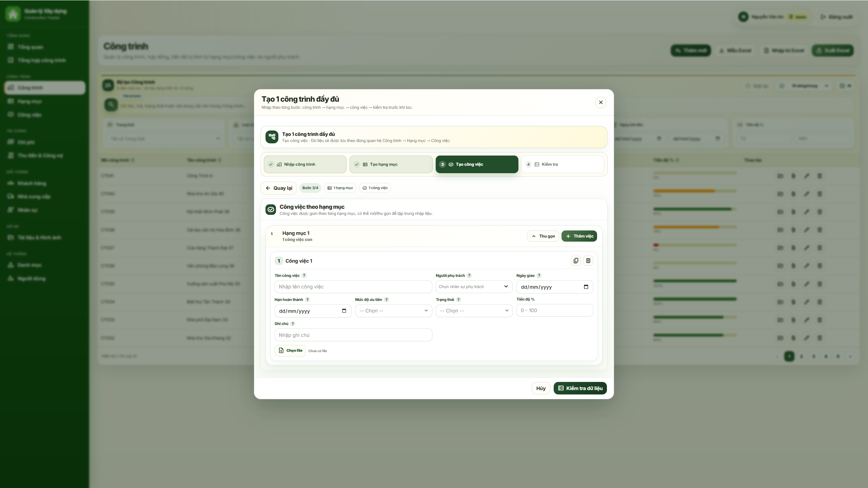868x488 pixels.
Task: Focus the Hạn hoàn thành date field
Action: click(x=313, y=311)
